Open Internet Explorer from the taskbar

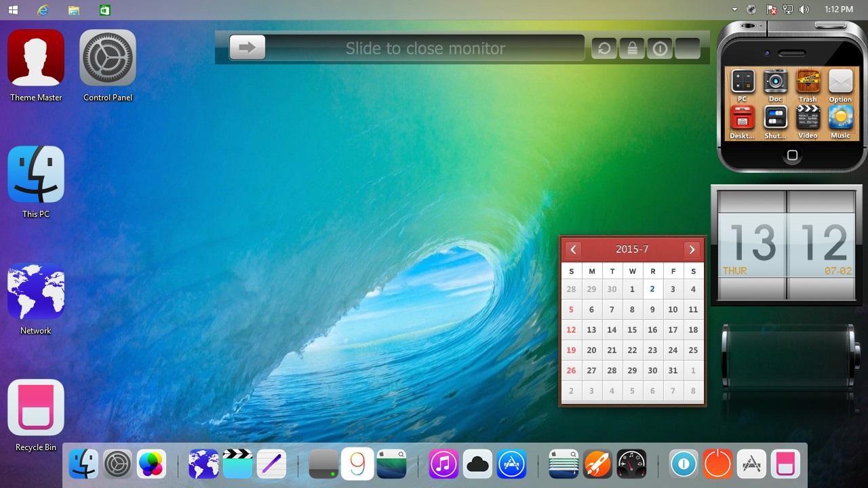(43, 9)
